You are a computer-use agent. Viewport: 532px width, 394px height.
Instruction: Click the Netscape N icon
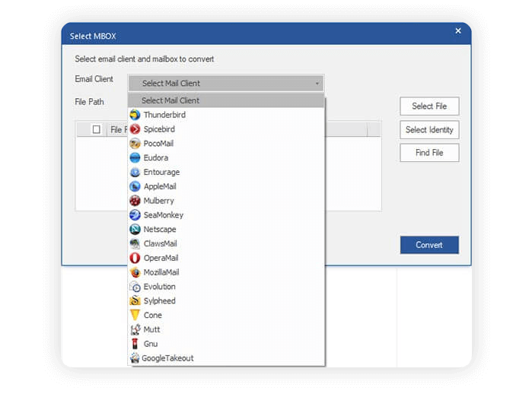tap(135, 229)
